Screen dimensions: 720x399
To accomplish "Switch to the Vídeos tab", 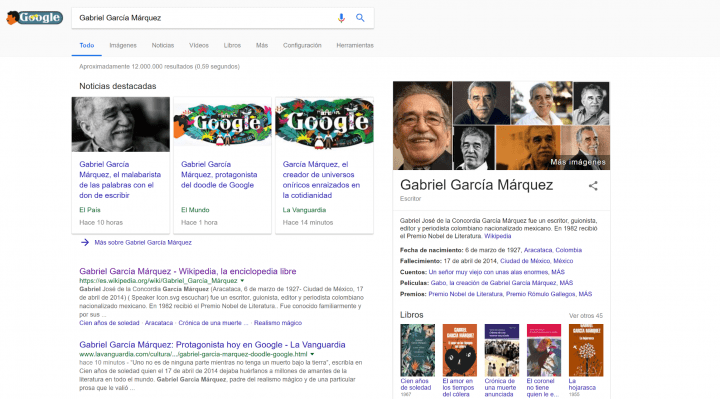I will 199,45.
